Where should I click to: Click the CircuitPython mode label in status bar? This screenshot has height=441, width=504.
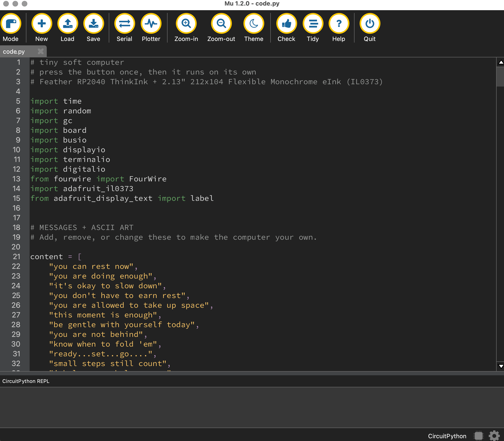coord(447,436)
